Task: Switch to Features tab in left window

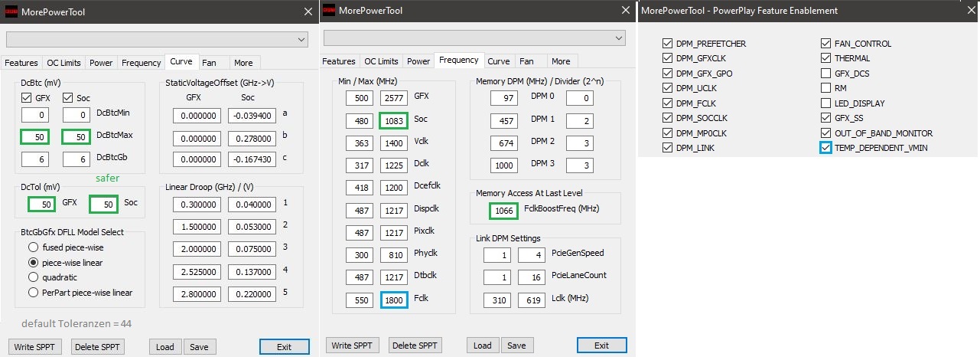Action: coord(21,63)
